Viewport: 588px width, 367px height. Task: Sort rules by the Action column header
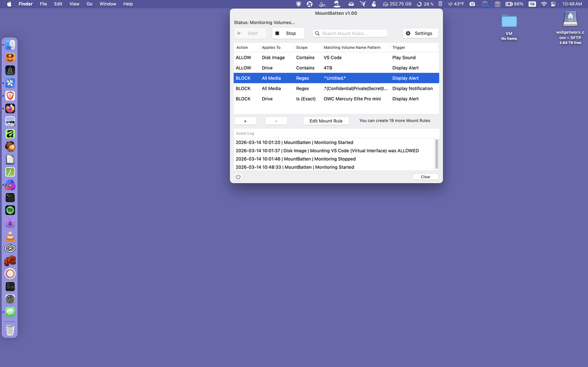(x=242, y=48)
